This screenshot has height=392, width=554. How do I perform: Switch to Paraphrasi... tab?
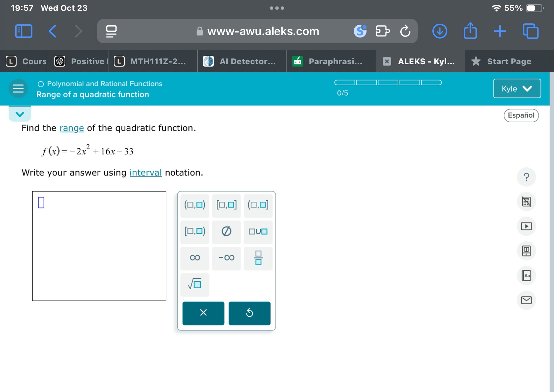click(x=331, y=61)
